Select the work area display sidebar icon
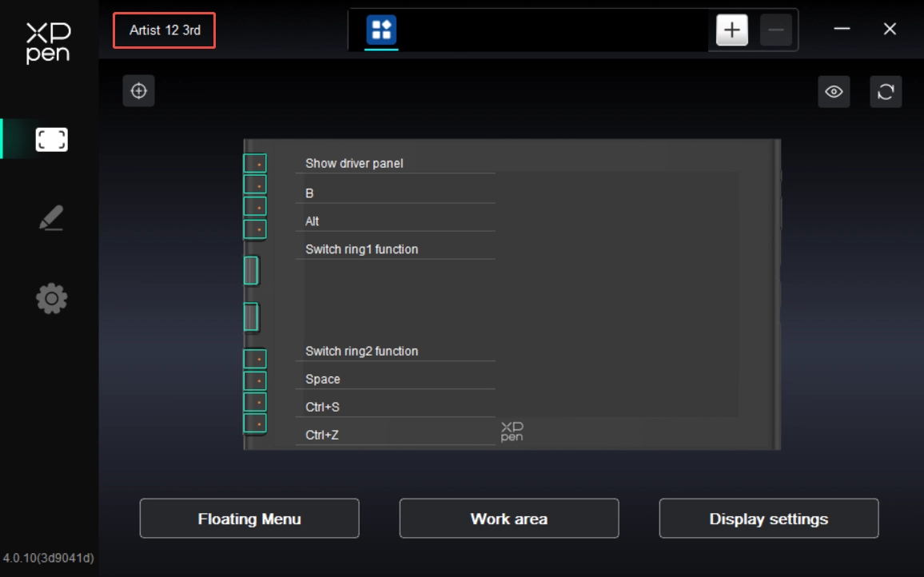 (51, 140)
